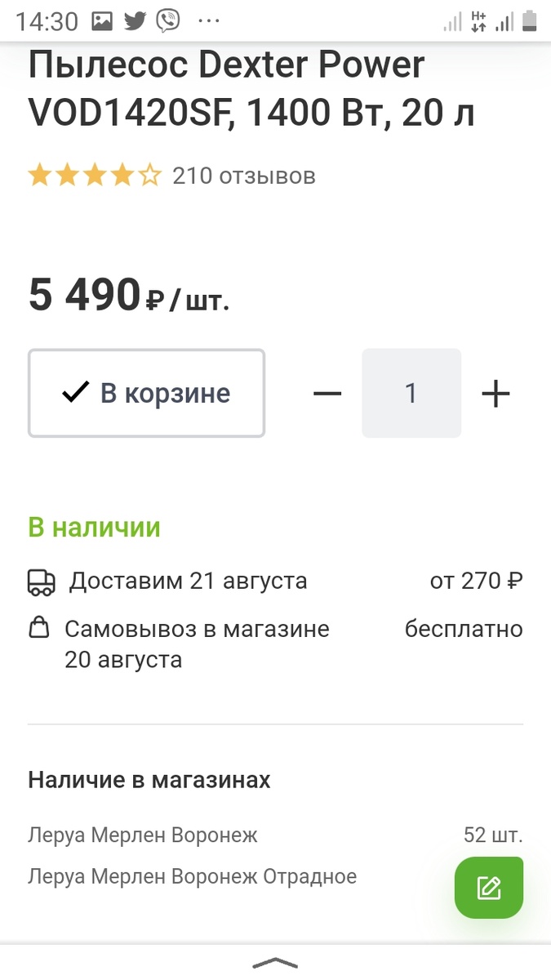Select the fifth empty star rating
Viewport: 551px width, 980px height.
coord(149,174)
